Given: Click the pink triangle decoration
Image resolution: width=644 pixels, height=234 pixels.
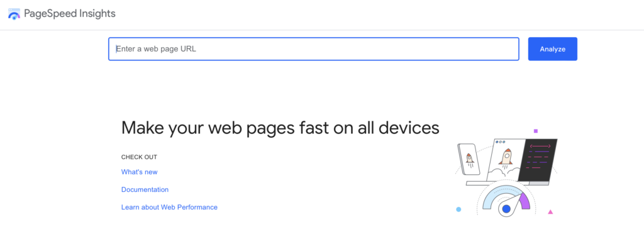Looking at the screenshot, I should point(550,212).
